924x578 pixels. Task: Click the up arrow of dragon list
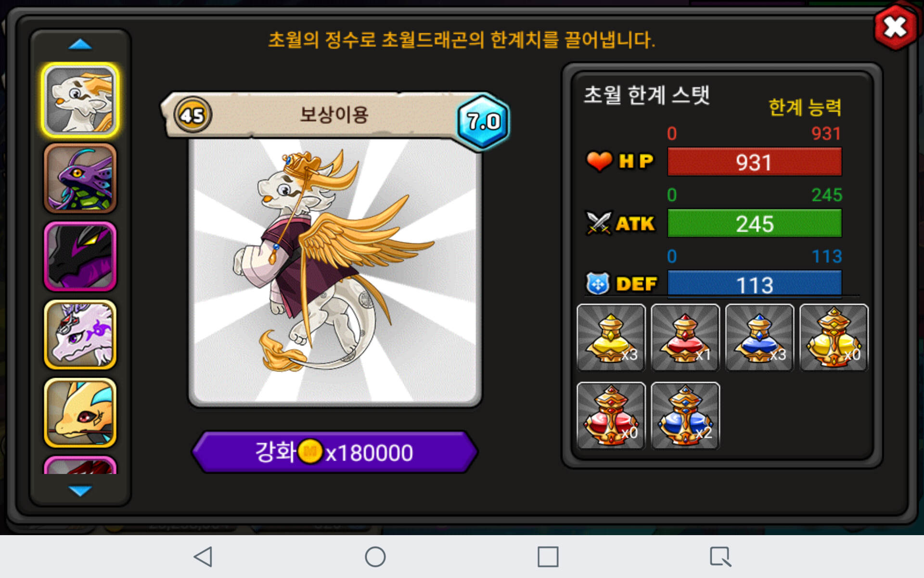coord(80,45)
